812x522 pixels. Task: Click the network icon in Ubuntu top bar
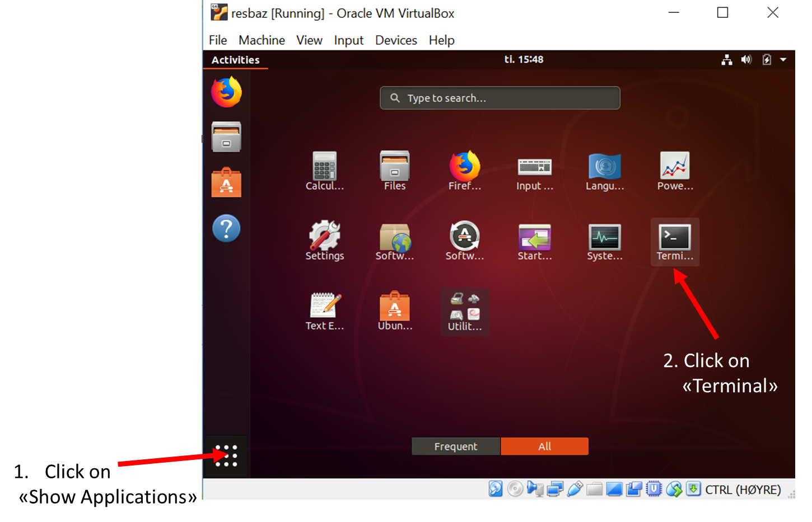pyautogui.click(x=727, y=59)
